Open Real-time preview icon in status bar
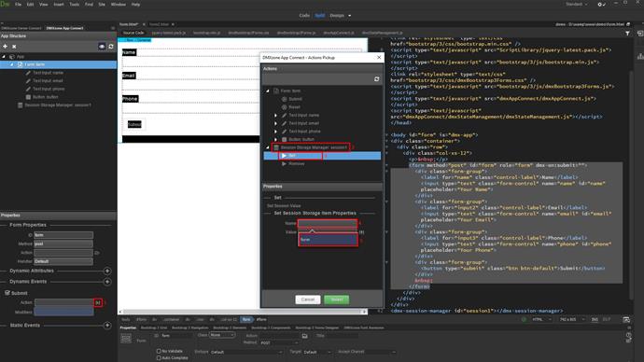The width and height of the screenshot is (644, 362). [626, 319]
